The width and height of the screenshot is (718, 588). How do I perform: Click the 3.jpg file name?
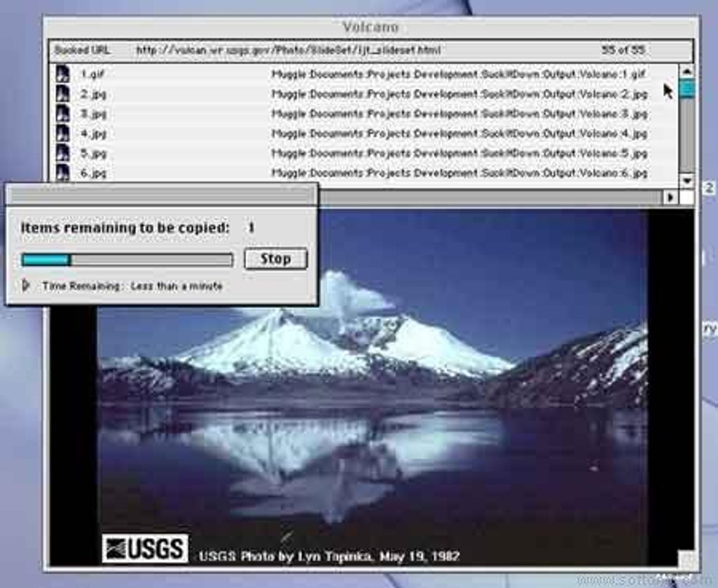pos(94,114)
